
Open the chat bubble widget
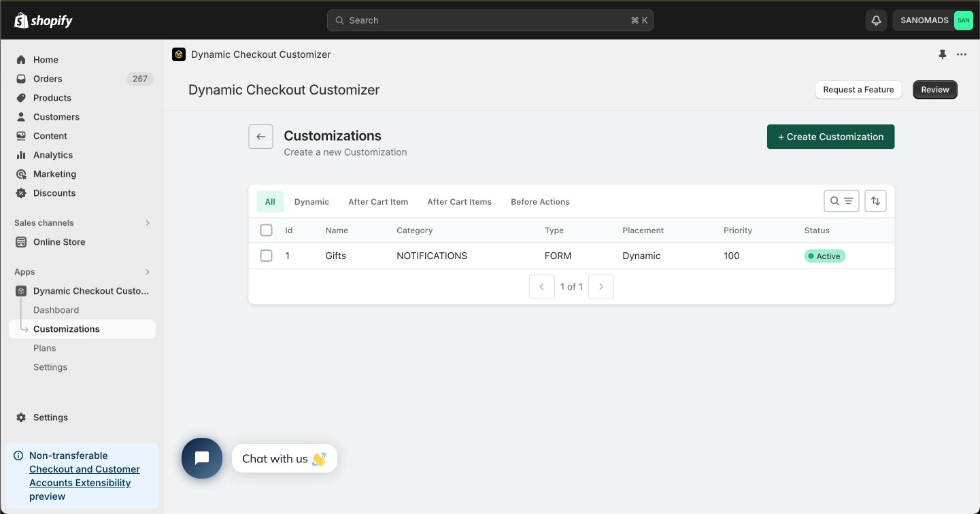(202, 458)
